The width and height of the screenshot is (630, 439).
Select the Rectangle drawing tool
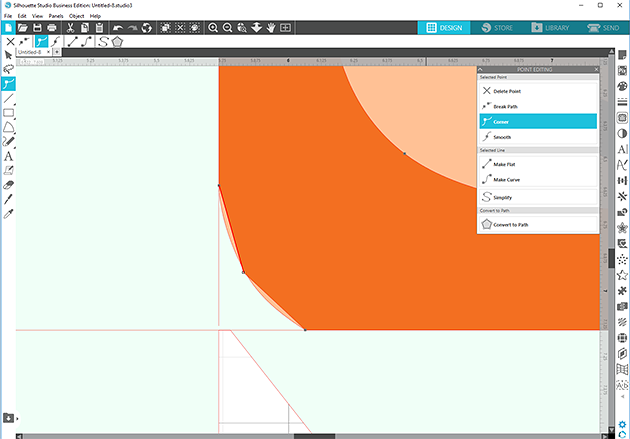click(8, 113)
